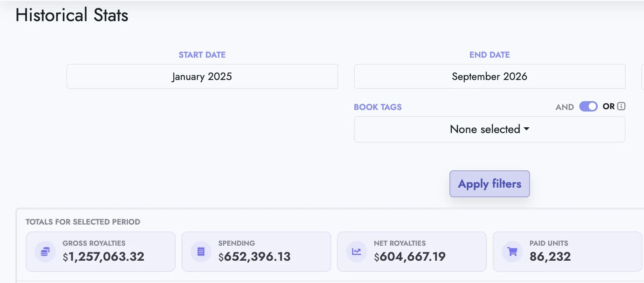644x283 pixels.
Task: Expand the Book Tags 'None selected' dropdown
Action: pos(490,130)
